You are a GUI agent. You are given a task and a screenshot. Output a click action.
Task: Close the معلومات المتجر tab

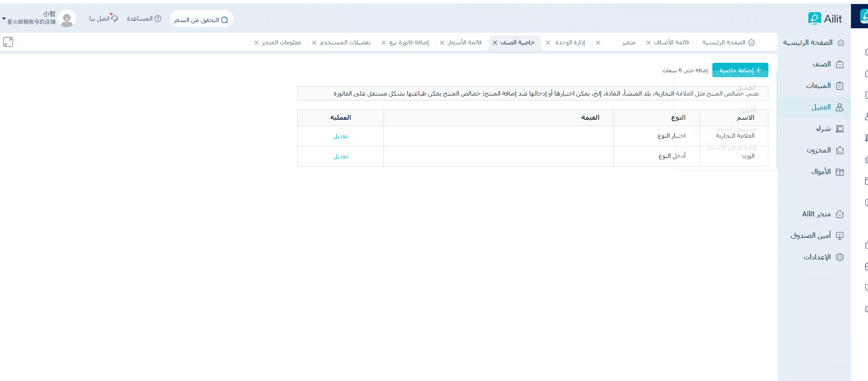pos(256,43)
